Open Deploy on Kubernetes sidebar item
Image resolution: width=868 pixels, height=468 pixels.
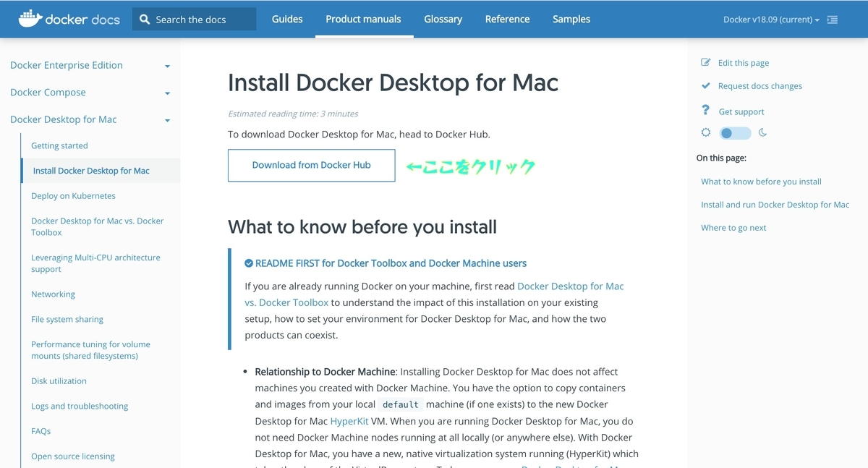coord(73,196)
